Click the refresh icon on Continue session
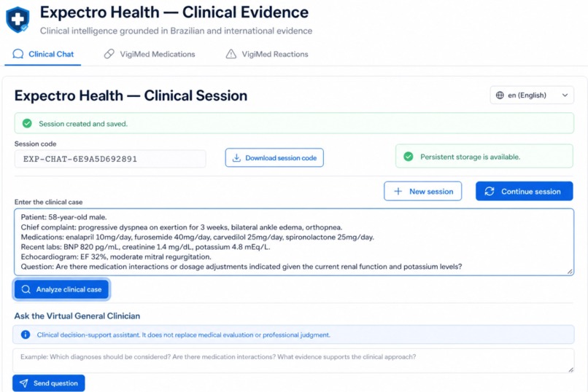 490,192
